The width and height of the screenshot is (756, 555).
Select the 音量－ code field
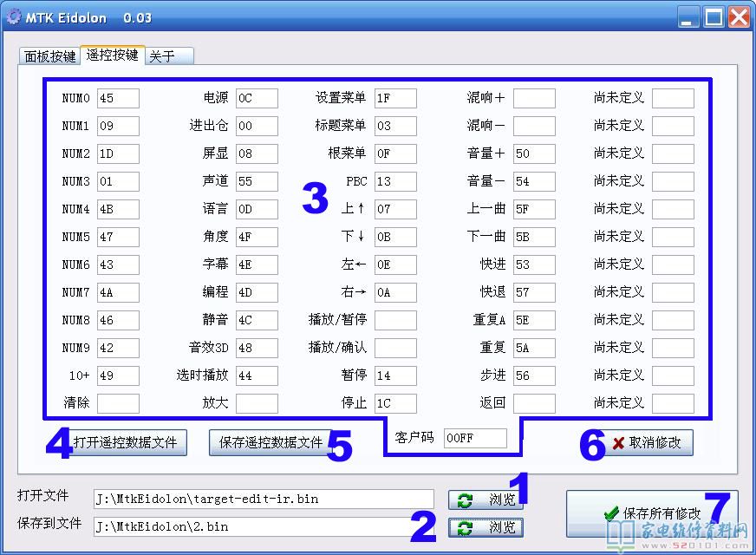[535, 182]
